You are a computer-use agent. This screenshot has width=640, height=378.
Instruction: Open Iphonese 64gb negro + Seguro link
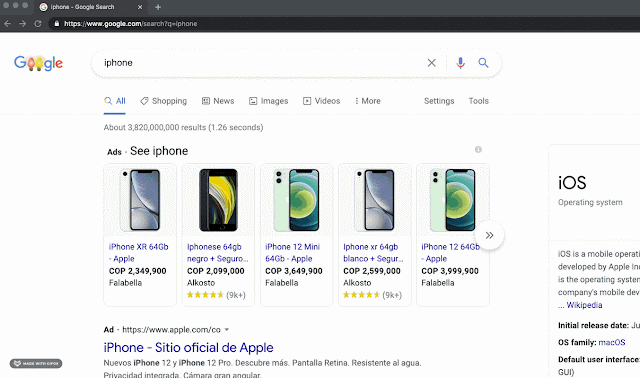218,253
